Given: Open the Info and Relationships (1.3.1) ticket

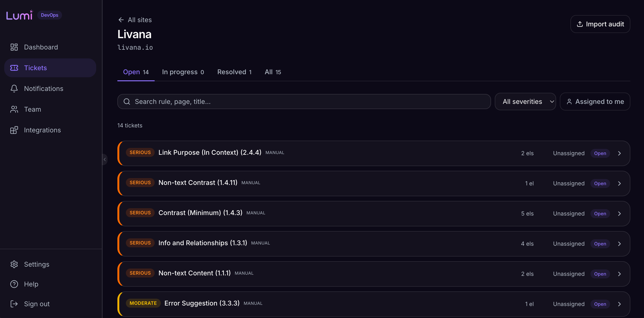Looking at the screenshot, I should click(373, 244).
